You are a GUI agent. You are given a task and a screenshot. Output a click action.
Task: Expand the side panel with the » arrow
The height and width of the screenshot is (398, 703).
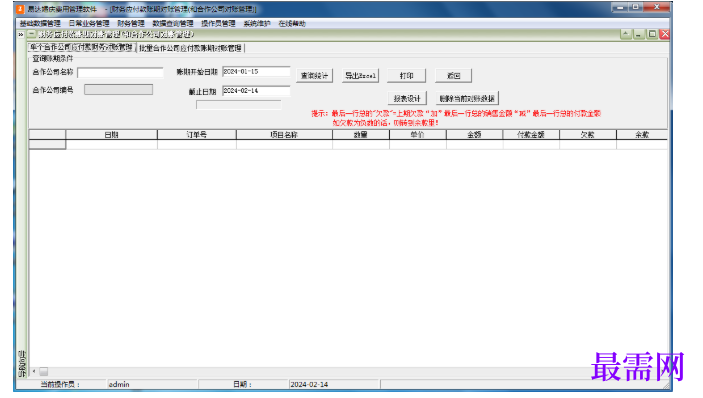click(x=21, y=35)
